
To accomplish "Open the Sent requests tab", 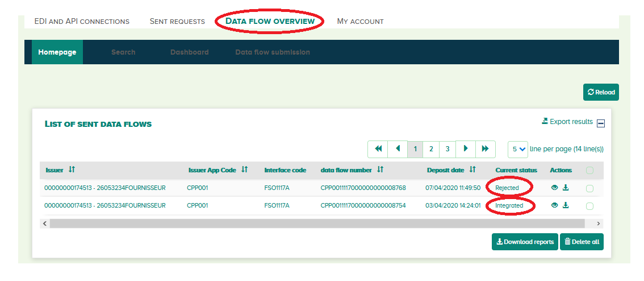I will pos(177,22).
